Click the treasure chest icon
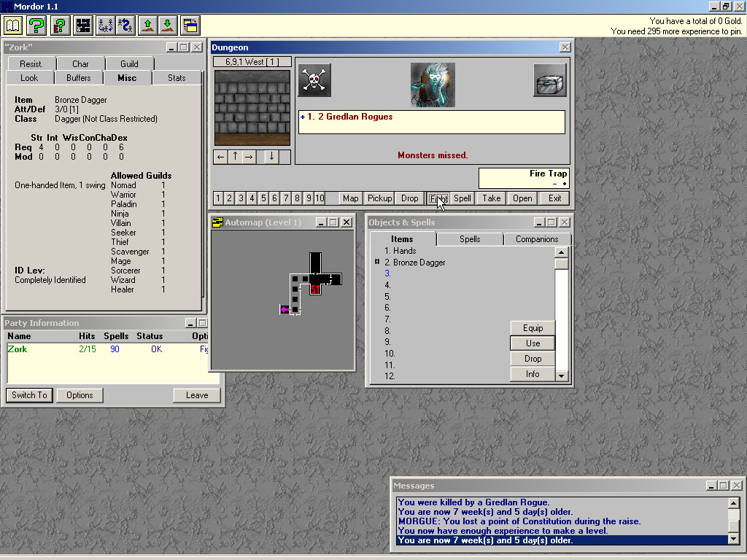Image resolution: width=747 pixels, height=560 pixels. pos(549,80)
